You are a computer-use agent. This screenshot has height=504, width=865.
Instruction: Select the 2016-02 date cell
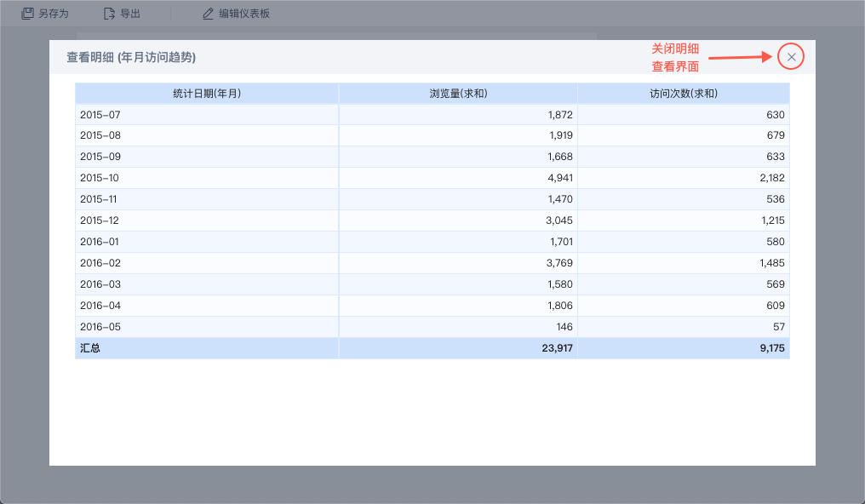[207, 263]
